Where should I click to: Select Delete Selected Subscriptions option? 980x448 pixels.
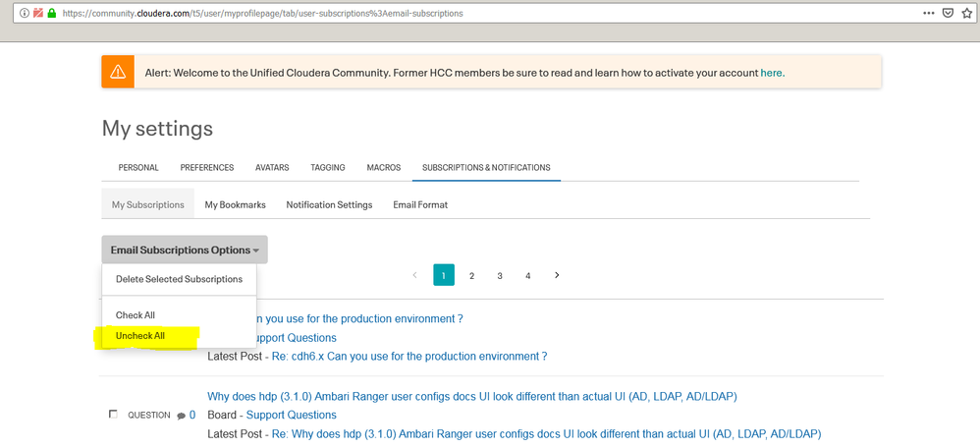[179, 279]
